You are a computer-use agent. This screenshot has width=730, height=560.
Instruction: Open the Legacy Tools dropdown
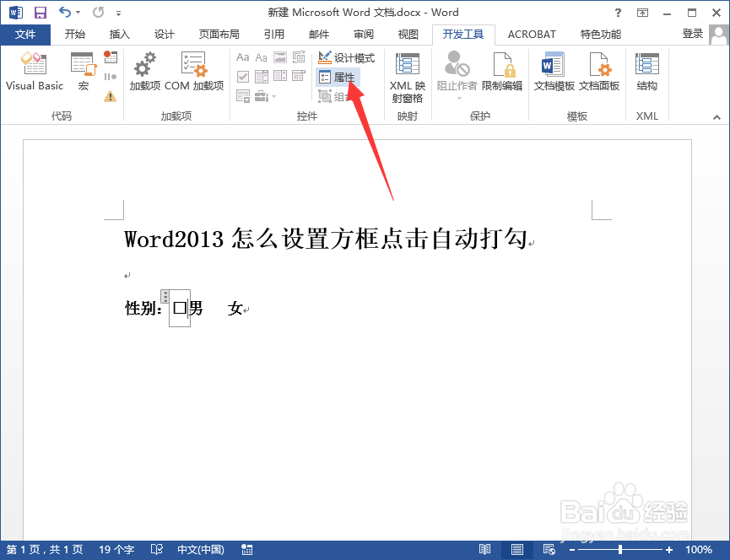coord(265,96)
